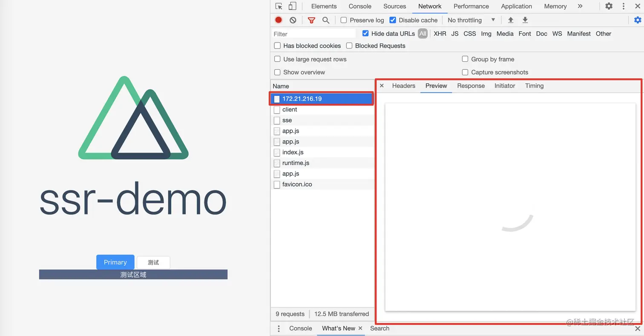Open the Timing tab

pos(535,85)
